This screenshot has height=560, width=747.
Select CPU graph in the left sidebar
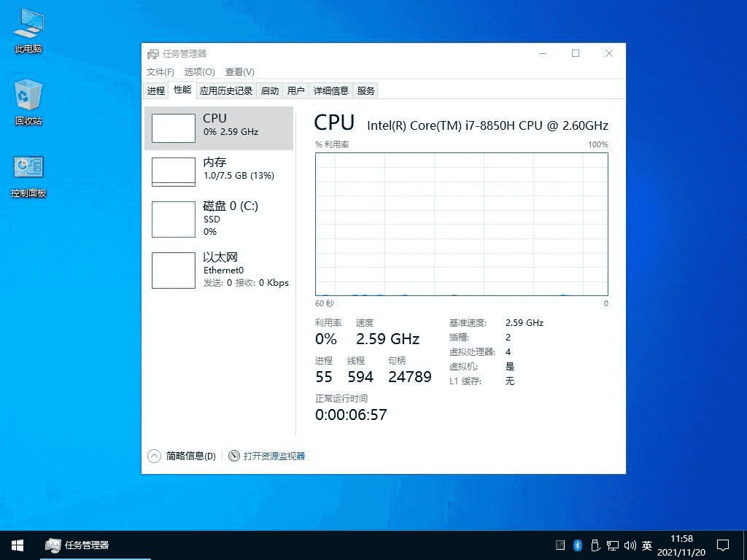[x=219, y=124]
